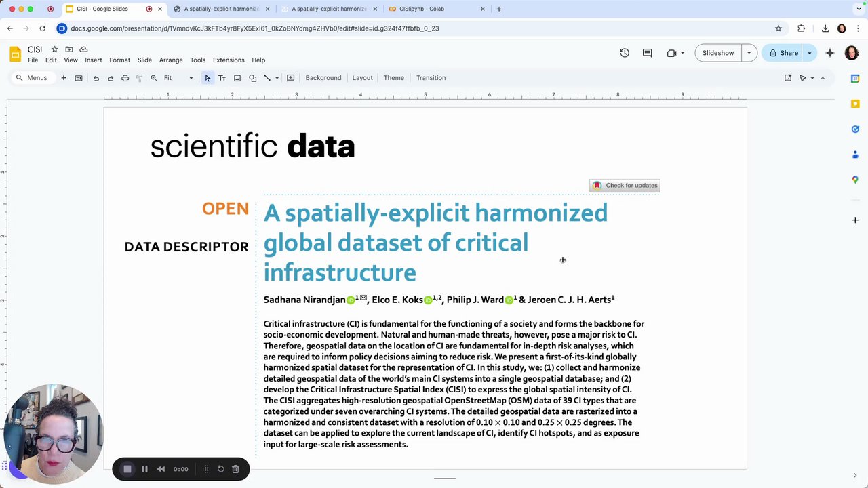The height and width of the screenshot is (488, 868).
Task: Add a new slide with plus icon
Action: point(63,78)
